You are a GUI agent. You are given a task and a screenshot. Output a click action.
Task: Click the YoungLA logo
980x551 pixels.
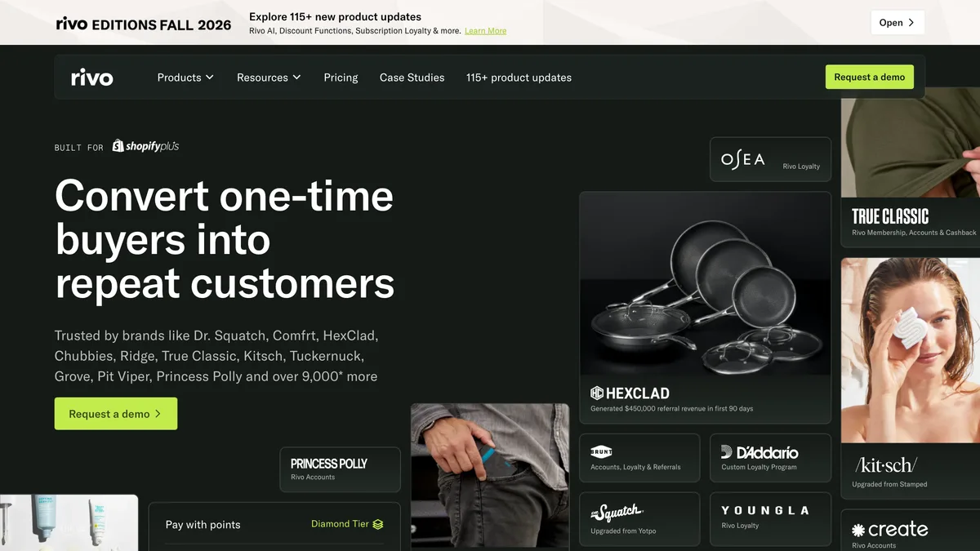(x=765, y=510)
